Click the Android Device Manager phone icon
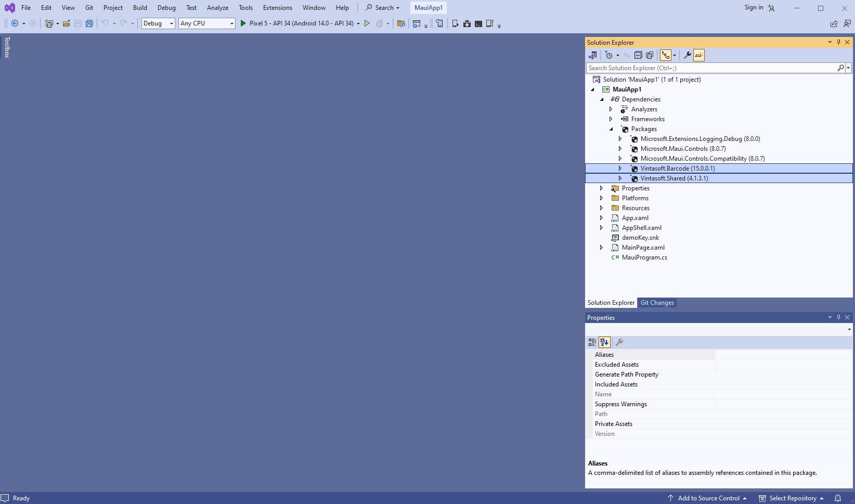The height and width of the screenshot is (504, 855). (455, 23)
